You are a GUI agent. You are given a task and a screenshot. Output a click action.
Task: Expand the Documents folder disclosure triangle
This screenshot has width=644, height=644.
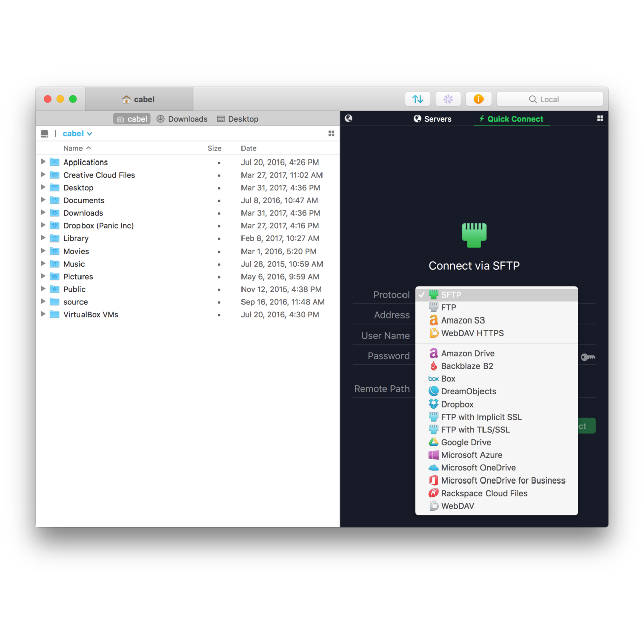click(x=43, y=200)
